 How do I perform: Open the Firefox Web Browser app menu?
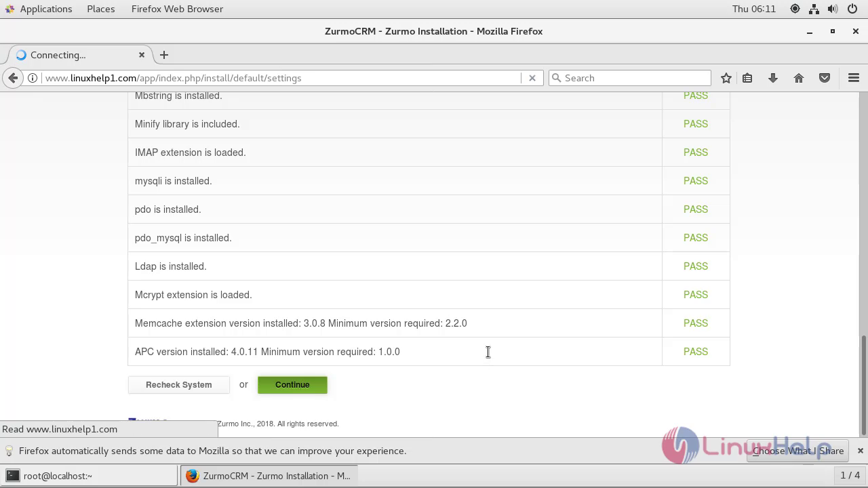pos(177,9)
